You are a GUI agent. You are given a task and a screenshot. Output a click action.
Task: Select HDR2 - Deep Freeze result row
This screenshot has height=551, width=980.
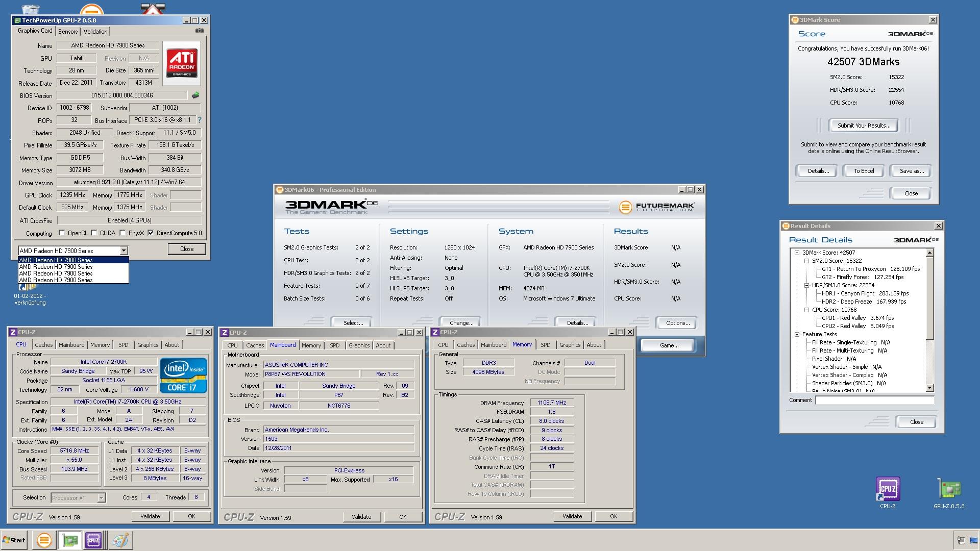864,302
